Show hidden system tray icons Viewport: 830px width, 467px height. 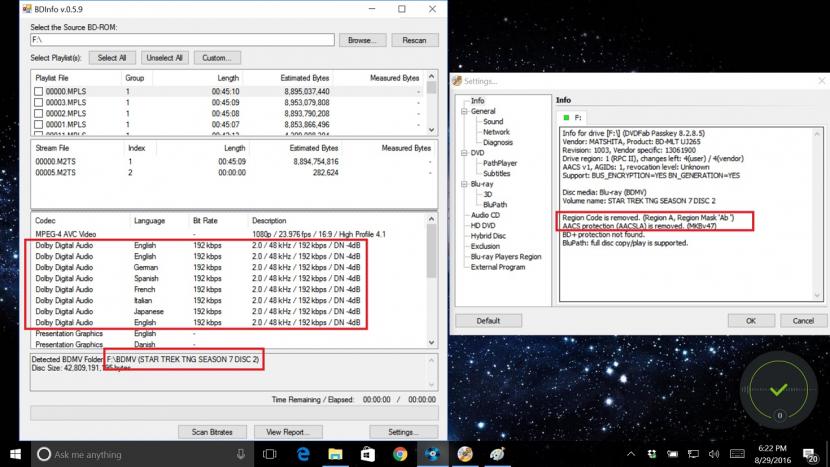coord(633,453)
